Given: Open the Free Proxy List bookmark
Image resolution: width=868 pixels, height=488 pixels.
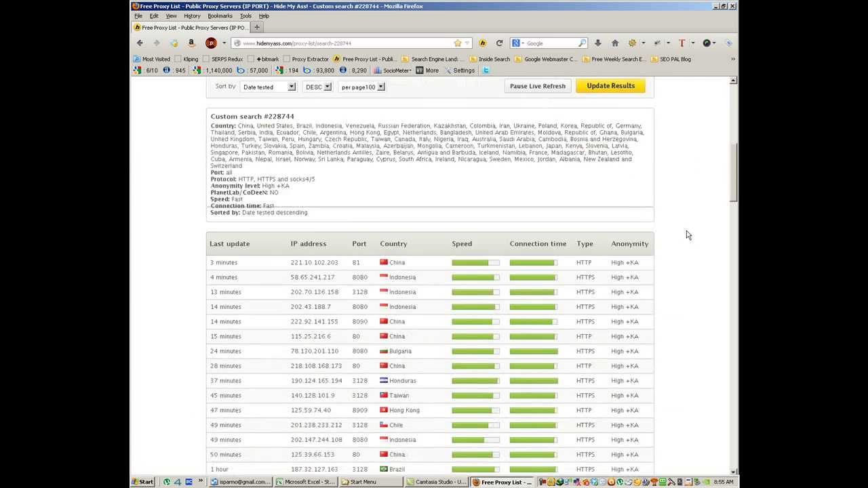Looking at the screenshot, I should point(365,59).
